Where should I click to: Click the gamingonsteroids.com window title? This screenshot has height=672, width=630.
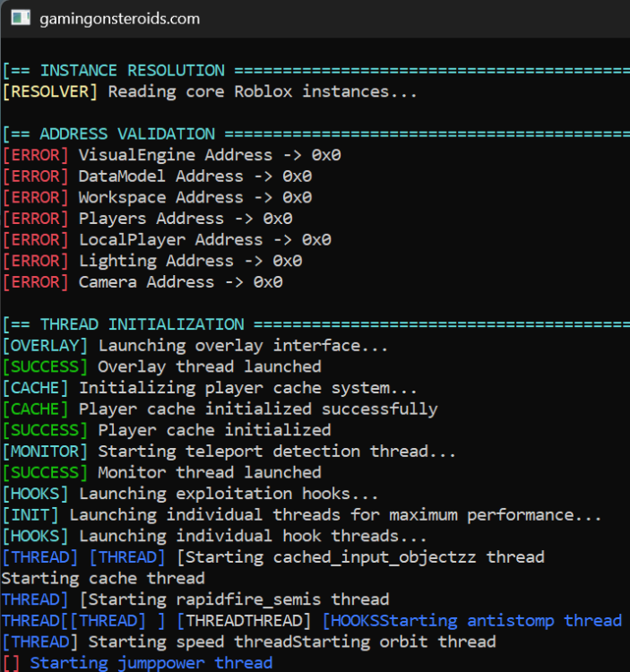click(x=119, y=19)
